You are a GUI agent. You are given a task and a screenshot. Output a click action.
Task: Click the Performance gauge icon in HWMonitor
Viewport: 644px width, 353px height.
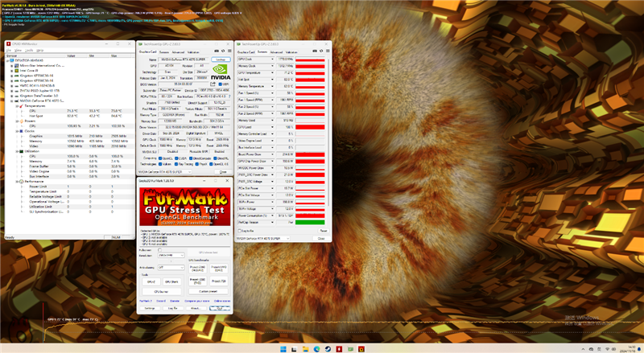(22, 182)
